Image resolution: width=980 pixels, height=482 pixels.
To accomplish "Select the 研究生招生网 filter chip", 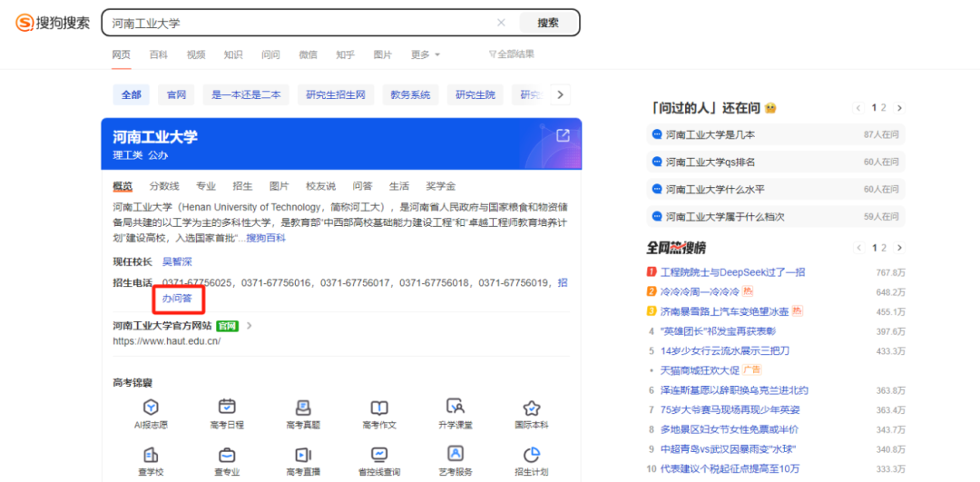I will click(x=335, y=94).
